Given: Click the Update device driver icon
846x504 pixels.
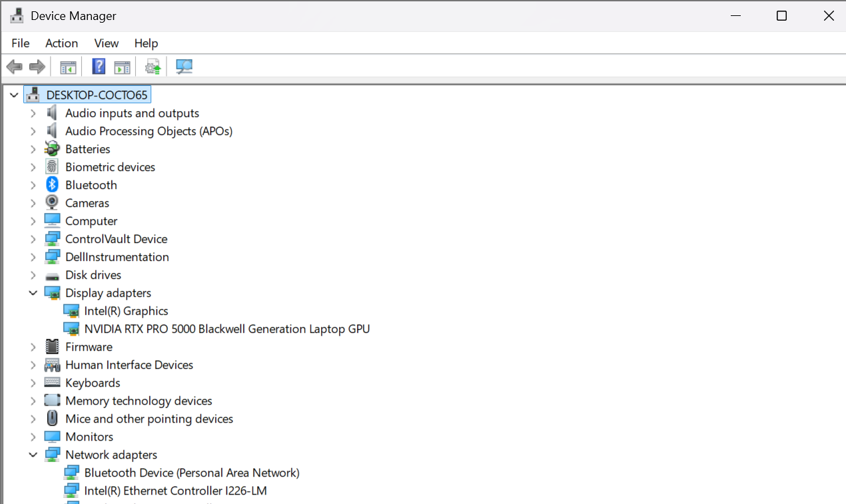Looking at the screenshot, I should point(153,67).
